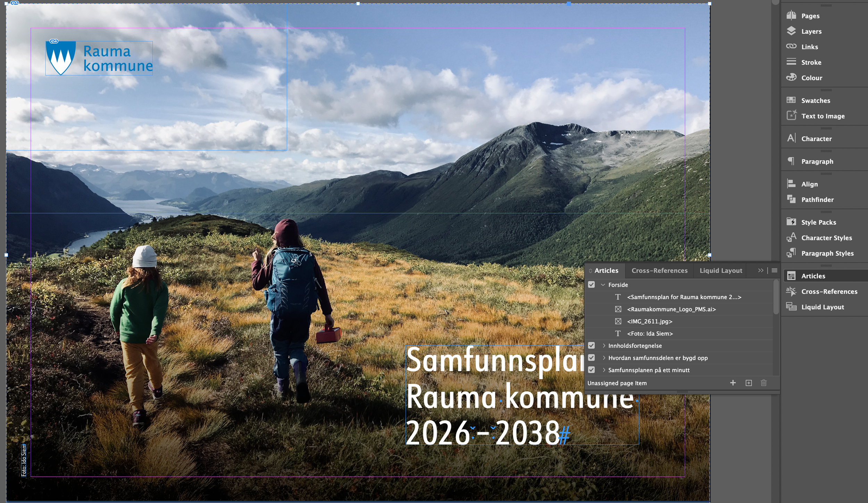Open the Pathfinder panel
The image size is (868, 503).
click(817, 200)
